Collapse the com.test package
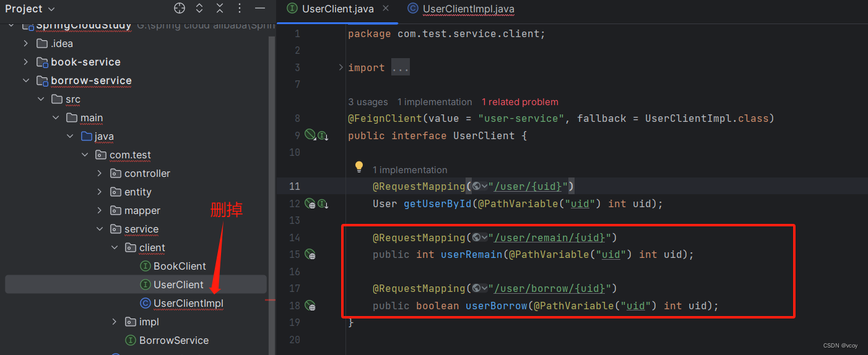868x355 pixels. tap(85, 155)
